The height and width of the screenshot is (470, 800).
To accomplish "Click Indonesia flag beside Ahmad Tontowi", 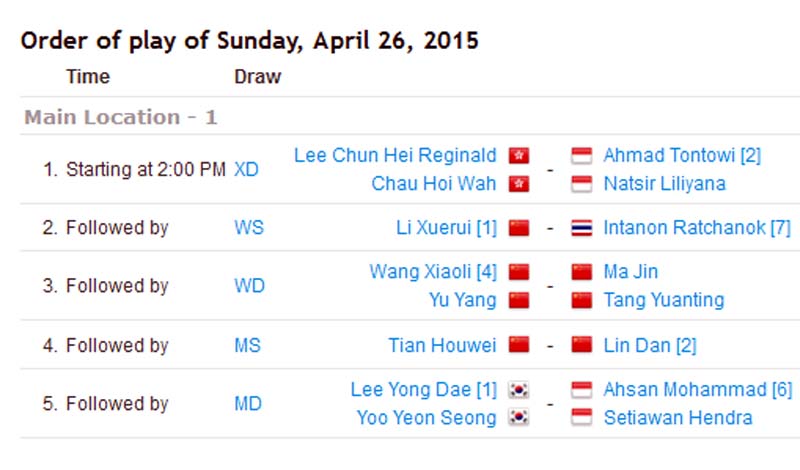I will 581,156.
